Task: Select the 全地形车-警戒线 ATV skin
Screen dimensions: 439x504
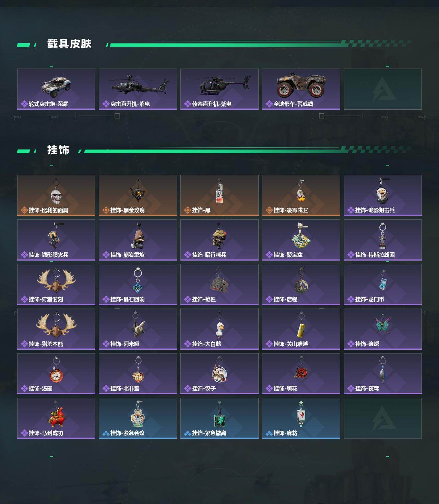Action: pos(301,89)
